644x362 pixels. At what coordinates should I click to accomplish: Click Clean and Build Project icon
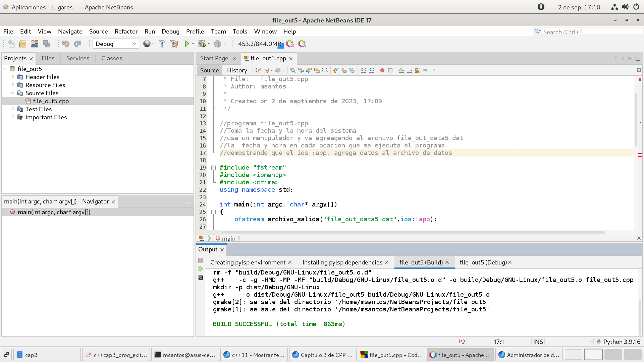[174, 44]
